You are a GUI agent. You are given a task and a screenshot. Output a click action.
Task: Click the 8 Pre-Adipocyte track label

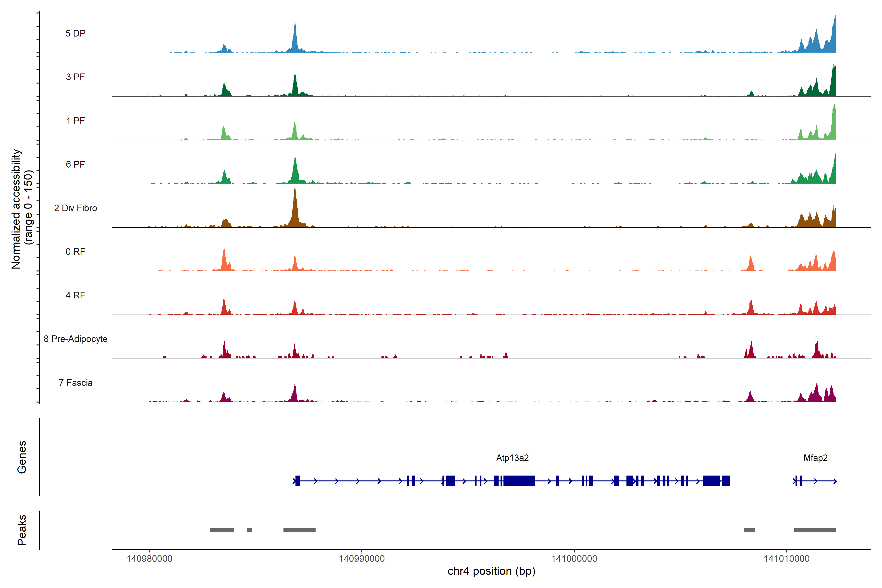point(75,339)
